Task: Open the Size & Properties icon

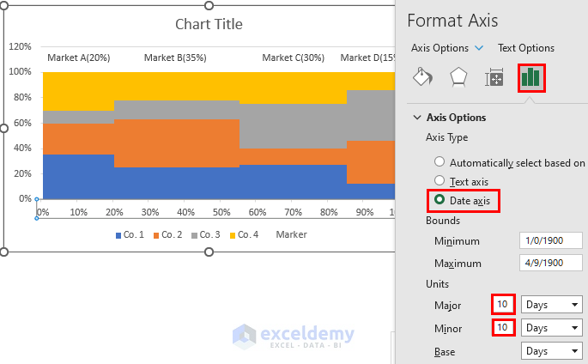Action: pos(494,78)
